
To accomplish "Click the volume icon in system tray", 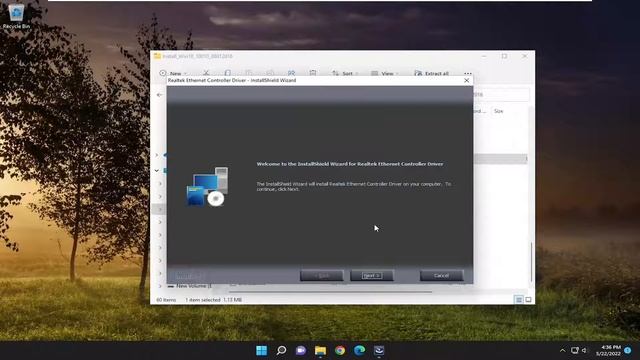I will 584,350.
